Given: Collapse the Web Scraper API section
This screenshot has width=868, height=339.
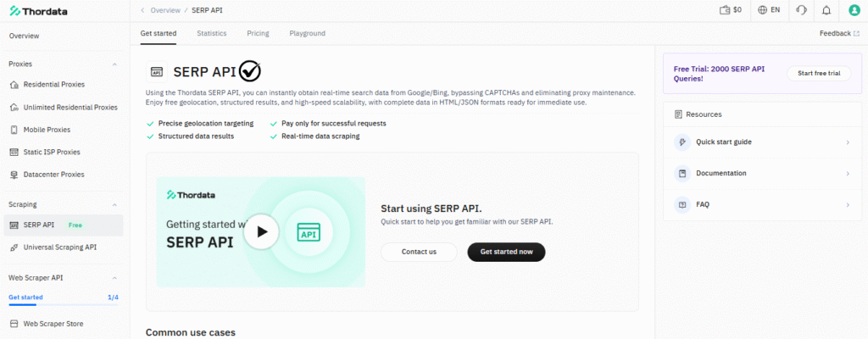Looking at the screenshot, I should (x=114, y=278).
